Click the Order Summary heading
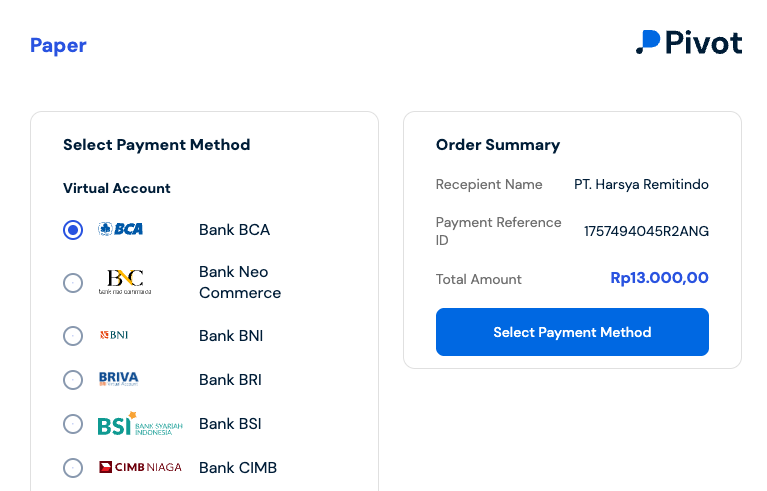This screenshot has height=491, width=767. click(x=498, y=145)
